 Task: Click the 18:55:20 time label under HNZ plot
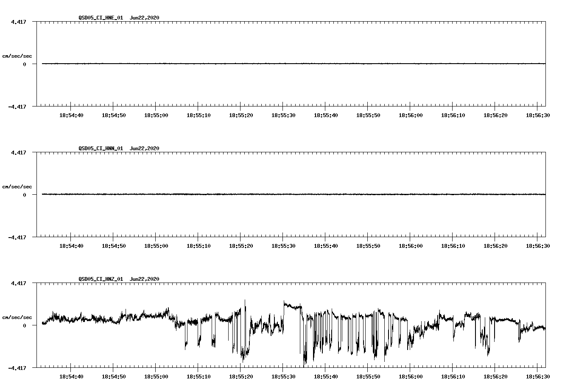pyautogui.click(x=241, y=377)
